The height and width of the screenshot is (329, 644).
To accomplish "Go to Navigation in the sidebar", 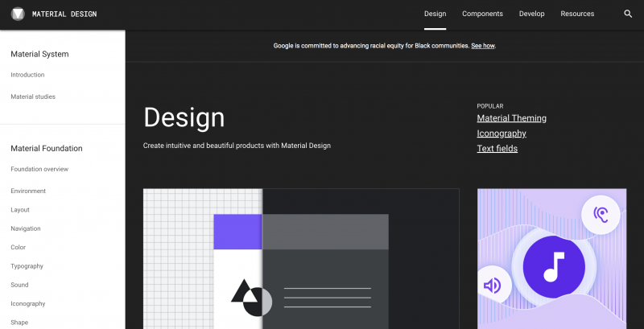I will (26, 228).
